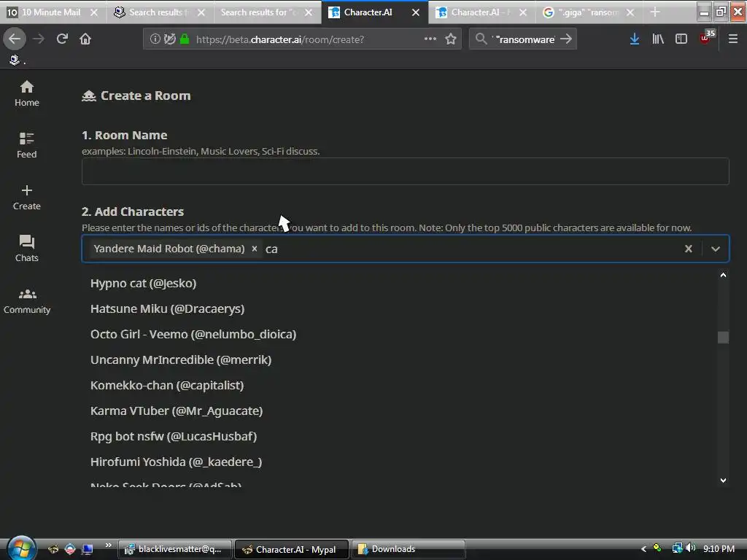Image resolution: width=747 pixels, height=560 pixels.
Task: Click the taskbar clock 9:10 PM
Action: click(x=719, y=548)
